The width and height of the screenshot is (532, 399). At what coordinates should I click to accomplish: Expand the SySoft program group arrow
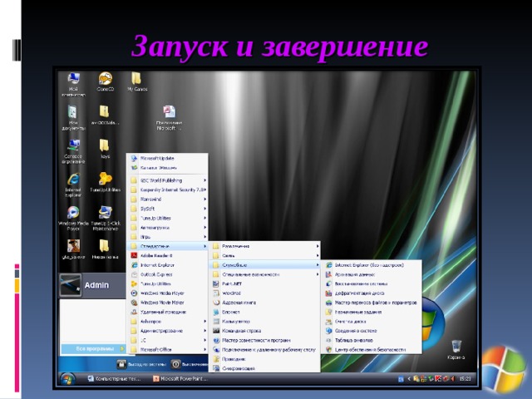205,209
